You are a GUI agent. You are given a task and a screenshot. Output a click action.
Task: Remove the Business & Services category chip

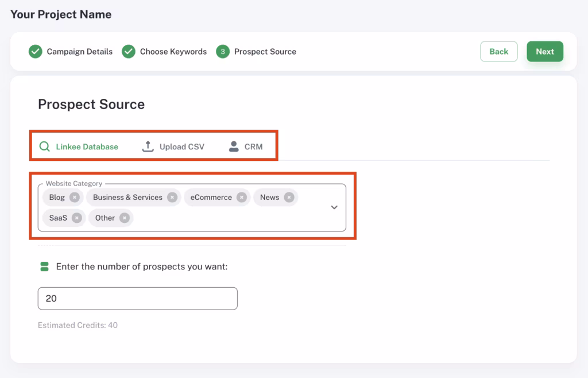pos(172,197)
